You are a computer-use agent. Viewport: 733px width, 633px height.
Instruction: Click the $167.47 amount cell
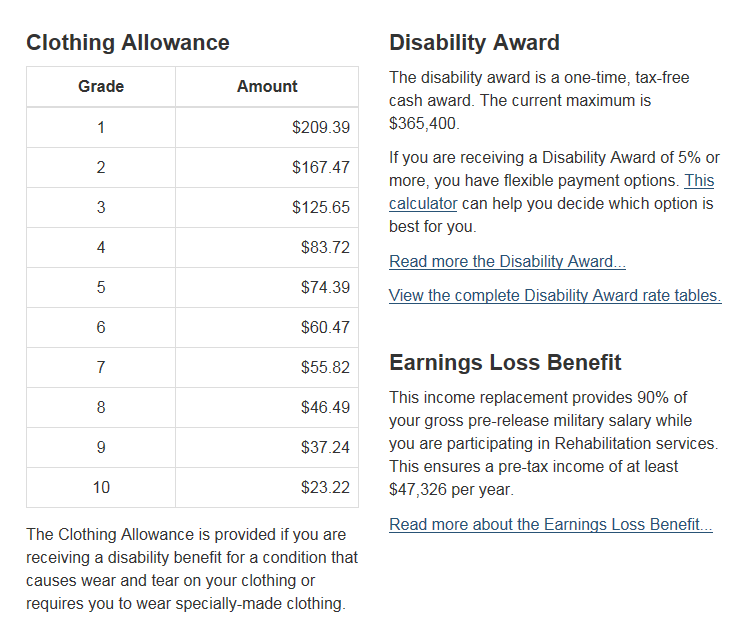click(x=267, y=167)
